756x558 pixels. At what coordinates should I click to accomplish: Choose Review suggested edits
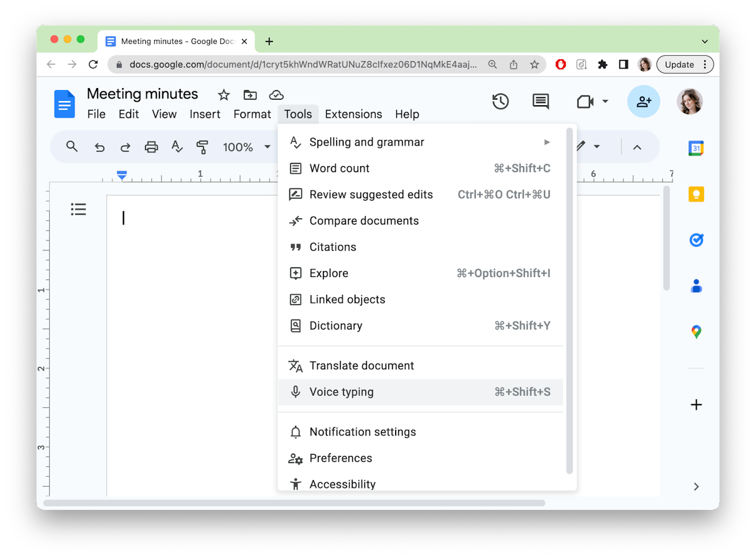[x=421, y=195]
